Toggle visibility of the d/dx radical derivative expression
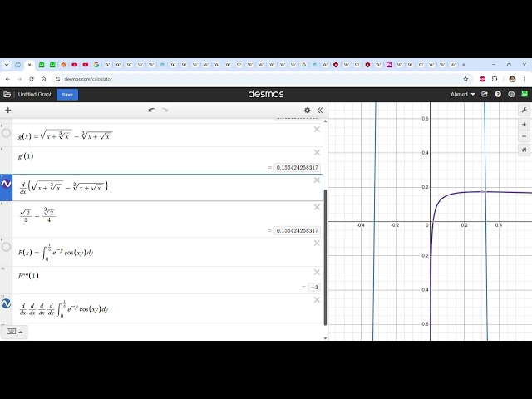532x399 pixels. (x=6, y=184)
